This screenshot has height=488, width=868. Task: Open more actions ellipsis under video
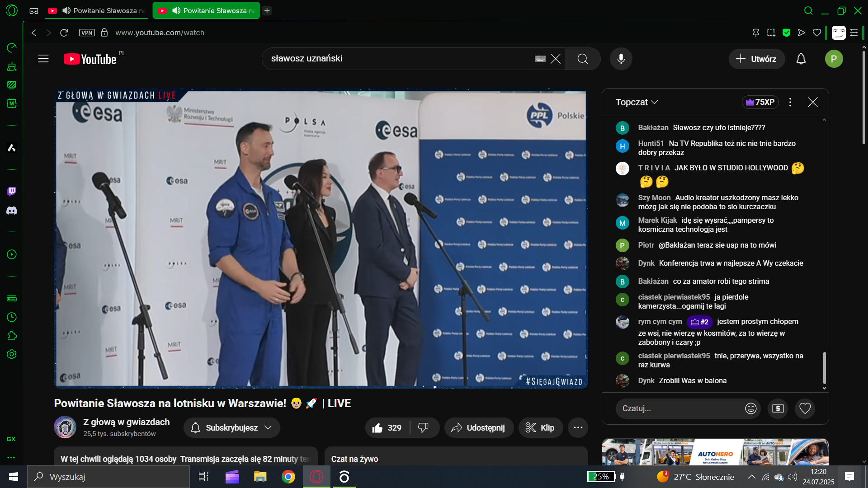pos(578,428)
